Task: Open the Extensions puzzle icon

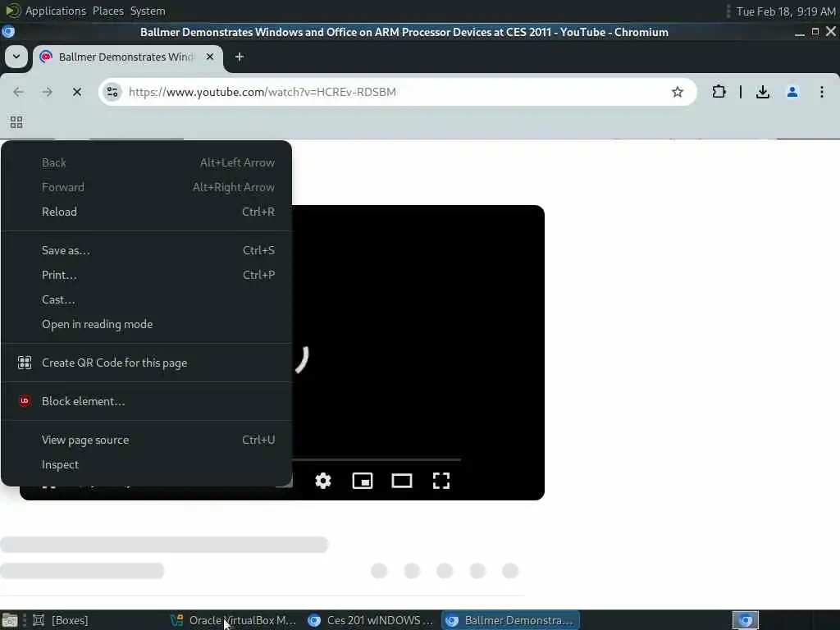Action: (x=719, y=92)
